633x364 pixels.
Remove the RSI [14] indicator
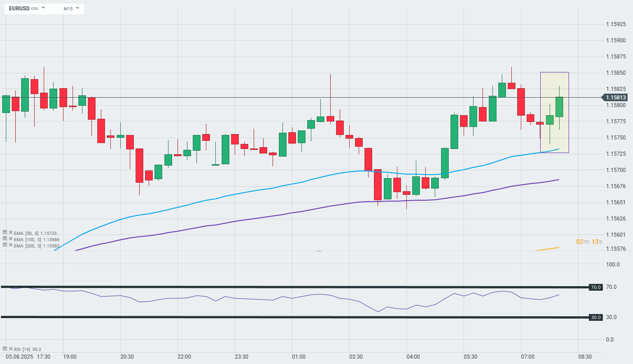[10, 349]
